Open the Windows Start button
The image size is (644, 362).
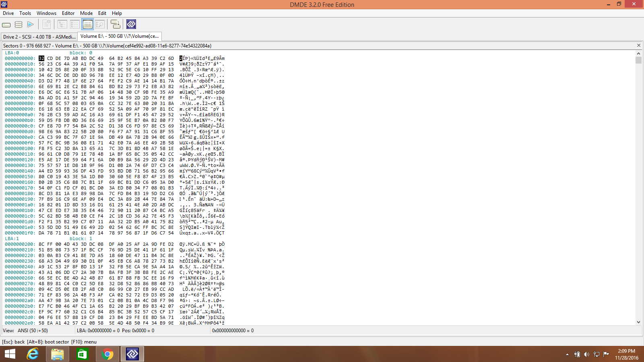[10, 354]
